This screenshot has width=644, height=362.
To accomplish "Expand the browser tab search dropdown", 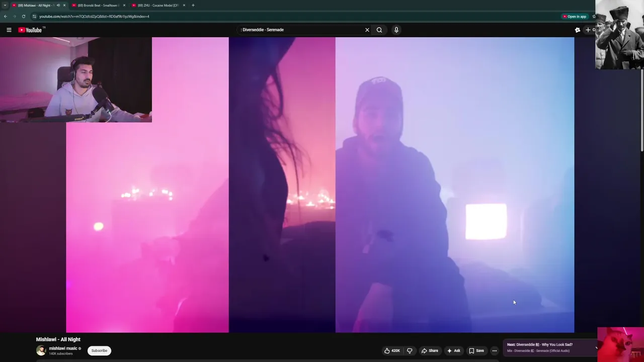I will 5,5.
